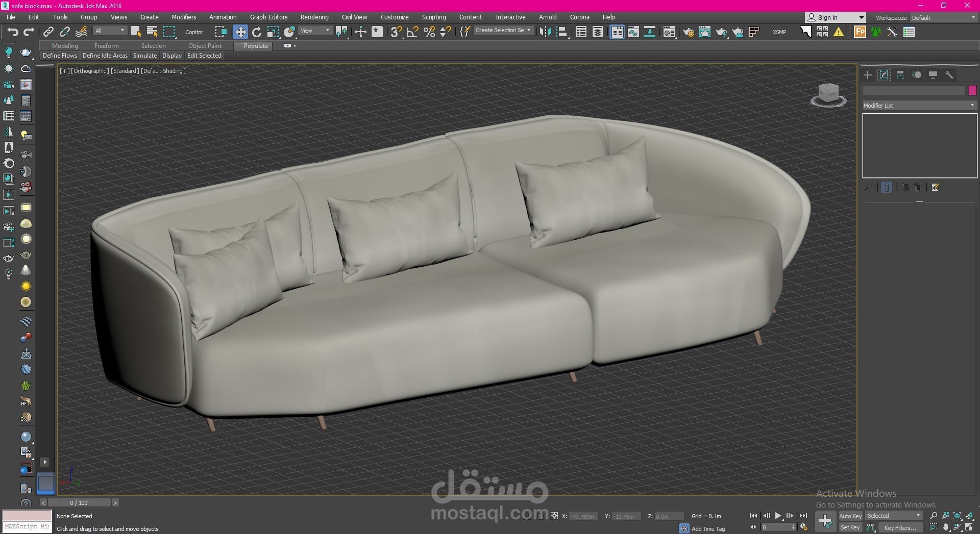Open the View reference coordinate dropdown
980x534 pixels.
(x=315, y=31)
